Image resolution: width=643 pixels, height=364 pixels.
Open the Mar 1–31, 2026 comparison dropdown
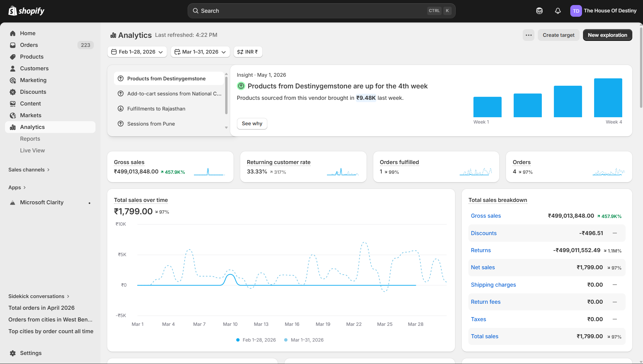(200, 52)
